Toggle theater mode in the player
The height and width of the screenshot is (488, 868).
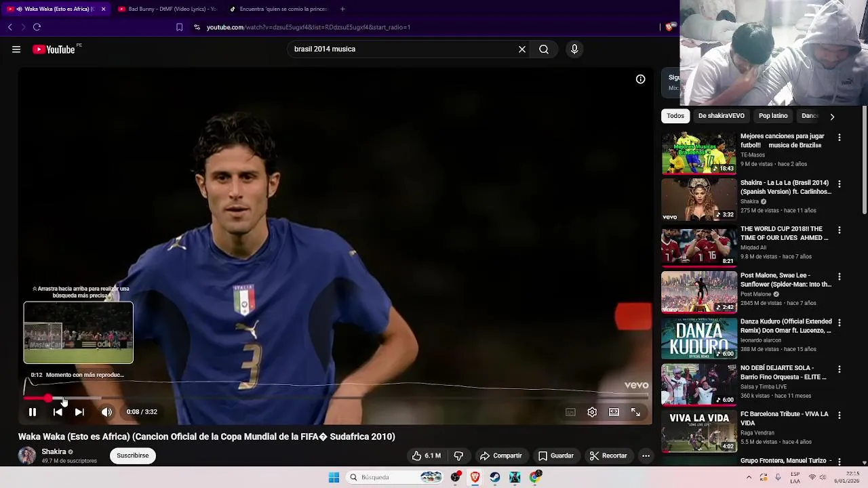click(614, 411)
